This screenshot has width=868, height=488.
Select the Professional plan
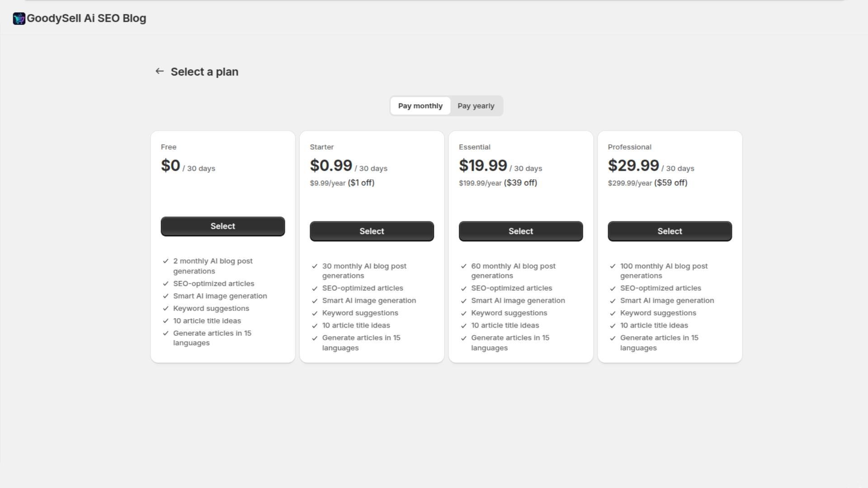[x=670, y=231]
